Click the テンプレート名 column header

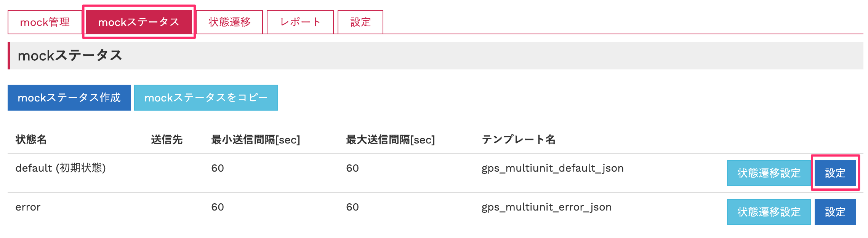pos(518,140)
